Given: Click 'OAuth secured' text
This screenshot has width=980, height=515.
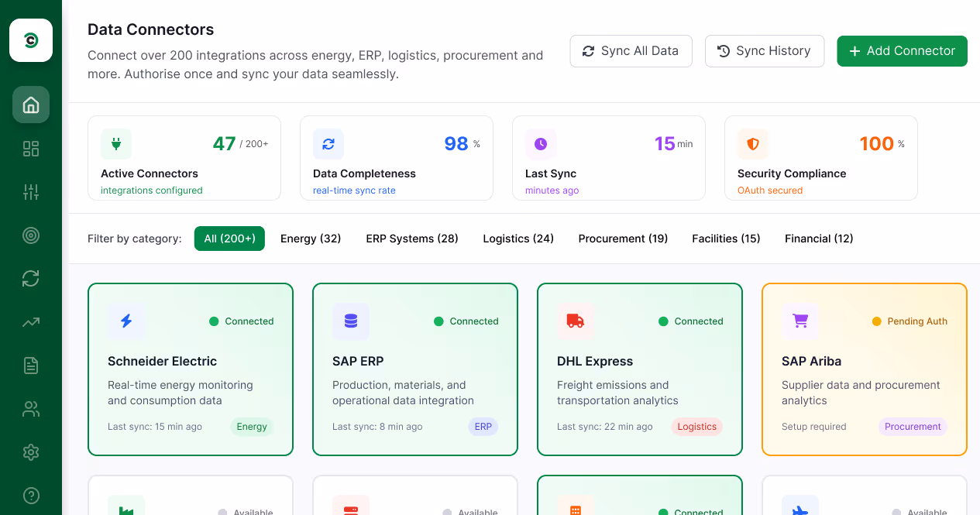Looking at the screenshot, I should point(770,191).
